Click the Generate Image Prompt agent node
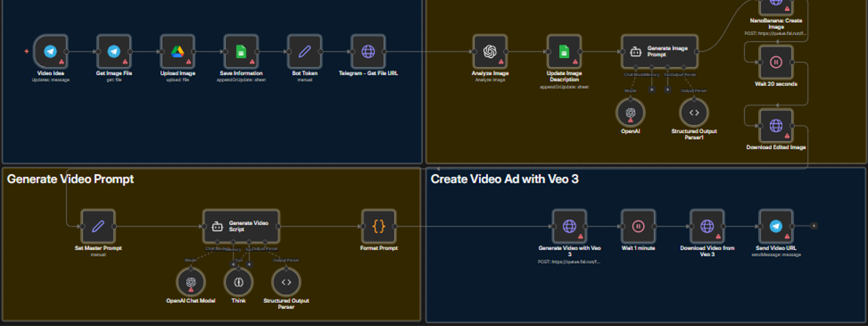 (x=659, y=51)
